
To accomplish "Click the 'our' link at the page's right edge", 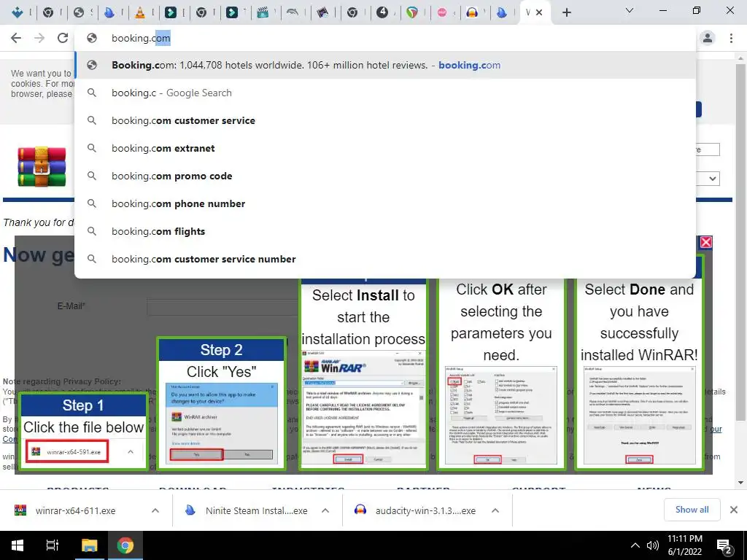I will pos(716,429).
